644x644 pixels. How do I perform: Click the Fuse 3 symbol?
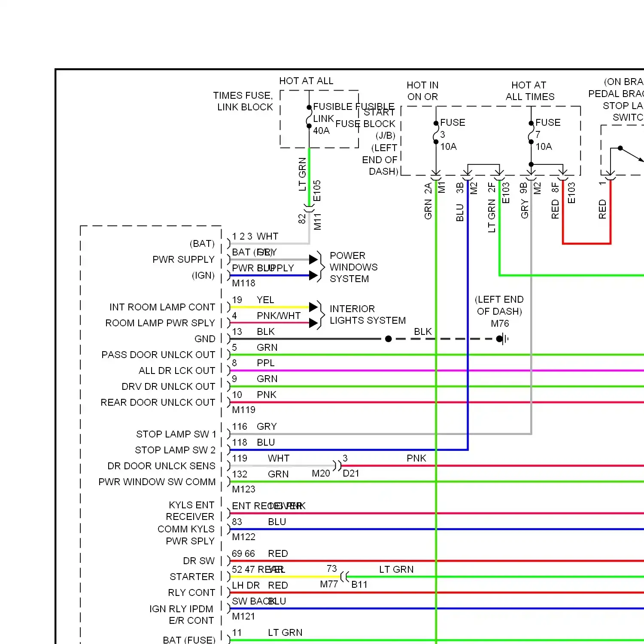coord(436,133)
